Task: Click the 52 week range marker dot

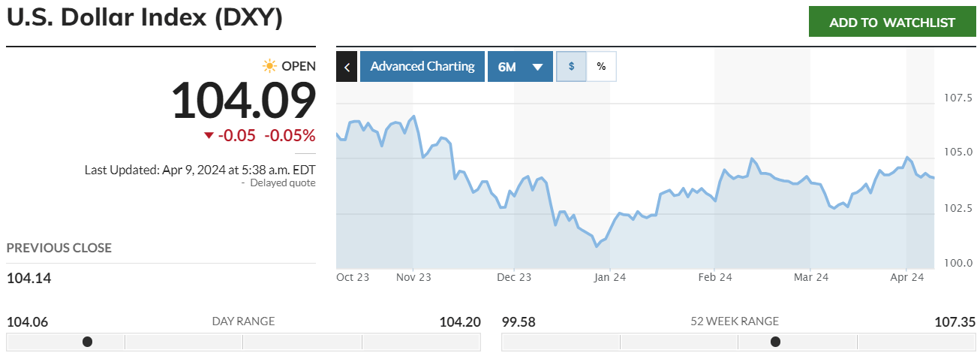Action: pos(775,342)
